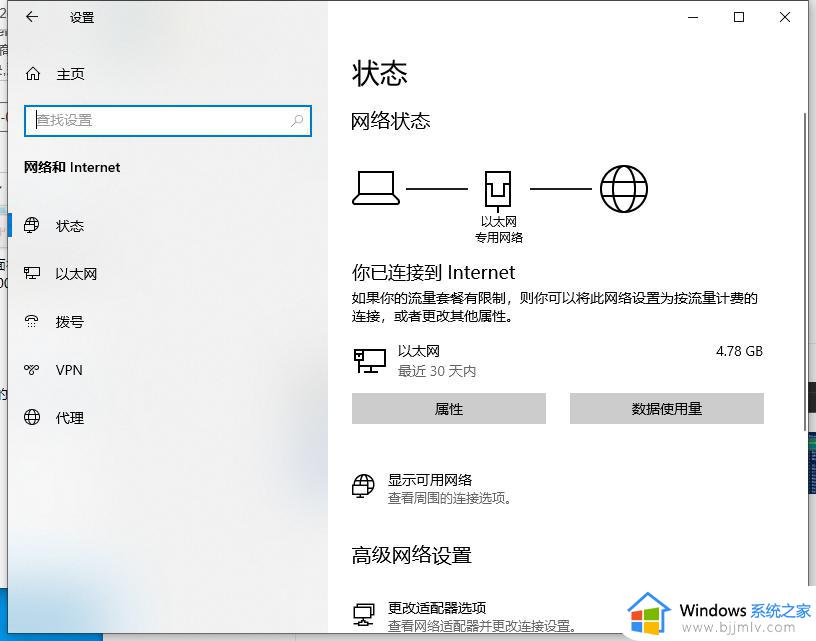This screenshot has height=641, width=816.
Task: Click the 代理 proxy globe icon
Action: (x=32, y=417)
